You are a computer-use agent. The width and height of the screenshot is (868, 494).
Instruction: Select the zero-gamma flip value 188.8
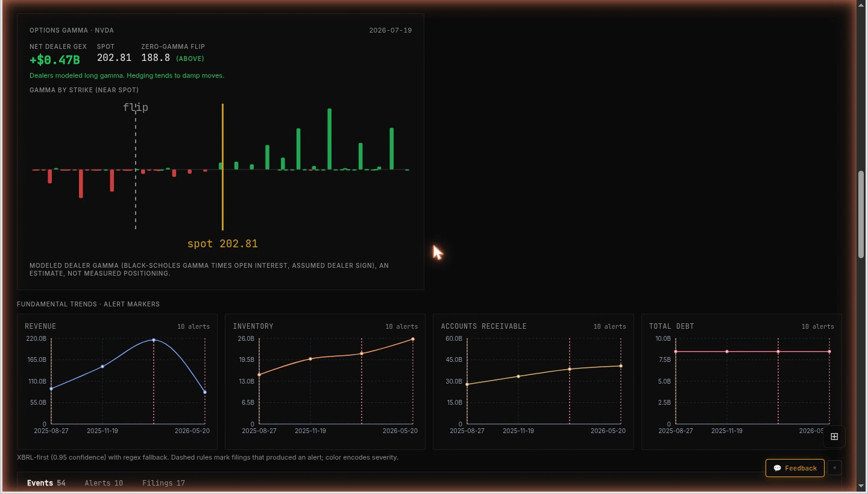tap(156, 58)
